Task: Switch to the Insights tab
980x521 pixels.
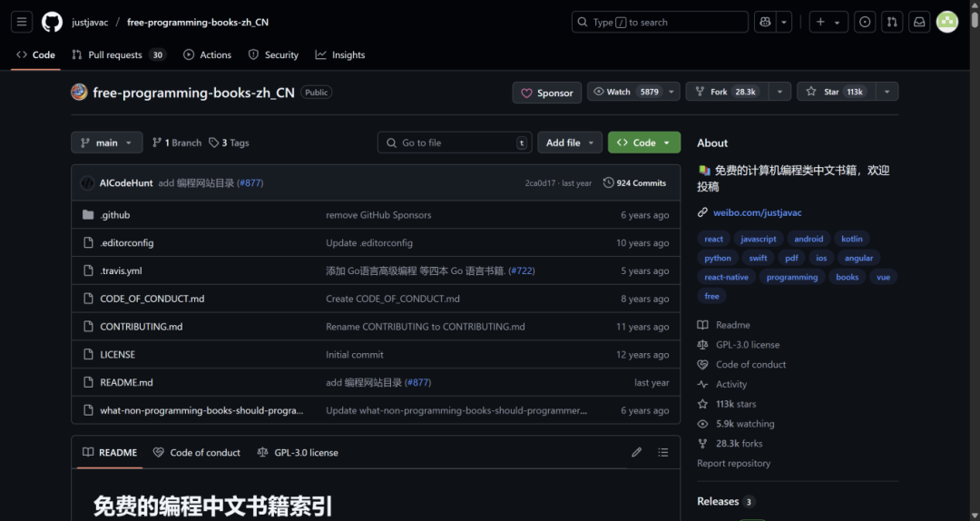Action: (x=340, y=55)
